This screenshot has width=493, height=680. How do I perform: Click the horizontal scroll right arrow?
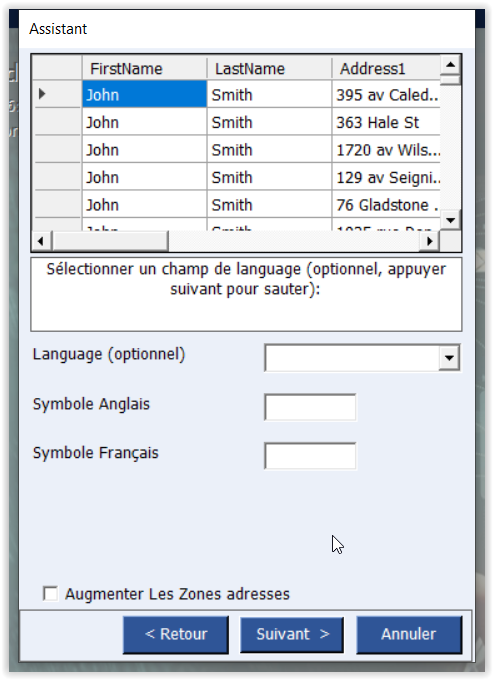(x=429, y=241)
